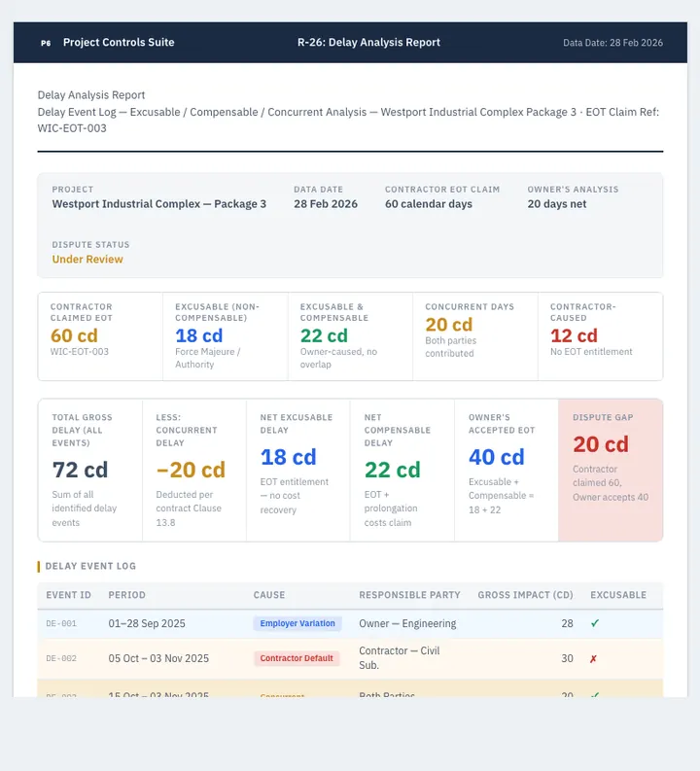Click the 18 cd Net Excusable Delay figure
This screenshot has height=771, width=700.
[x=288, y=457]
